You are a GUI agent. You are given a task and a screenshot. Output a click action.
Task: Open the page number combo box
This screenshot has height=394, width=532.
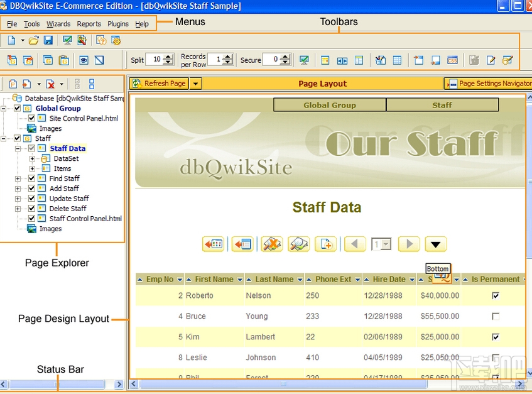pyautogui.click(x=382, y=244)
